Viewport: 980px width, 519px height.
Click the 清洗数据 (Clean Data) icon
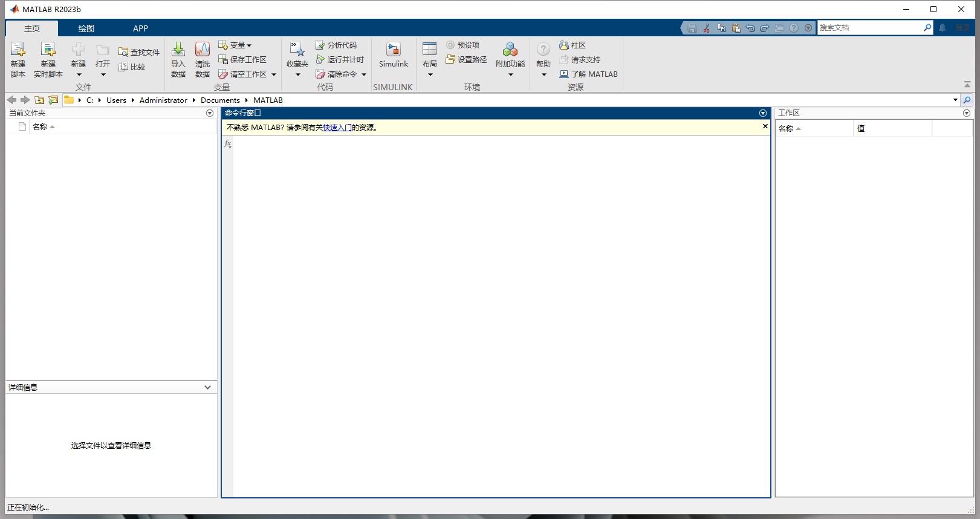203,59
